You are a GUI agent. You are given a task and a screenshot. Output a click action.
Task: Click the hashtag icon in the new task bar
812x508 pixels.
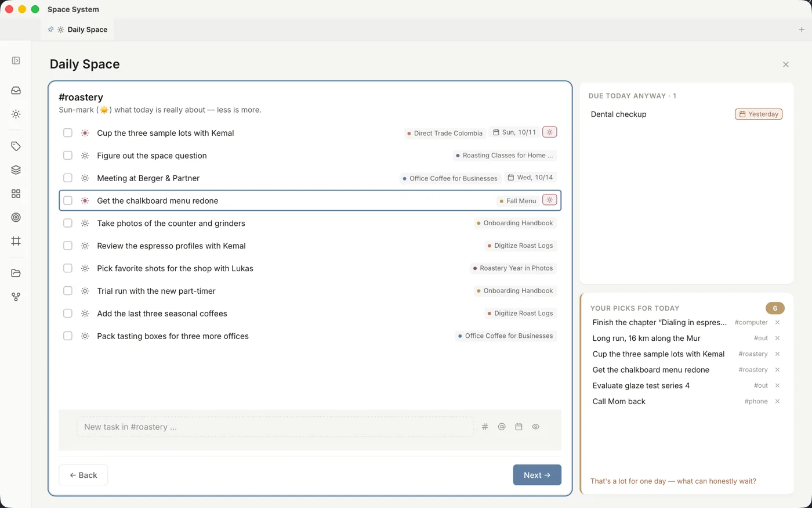[x=485, y=427]
